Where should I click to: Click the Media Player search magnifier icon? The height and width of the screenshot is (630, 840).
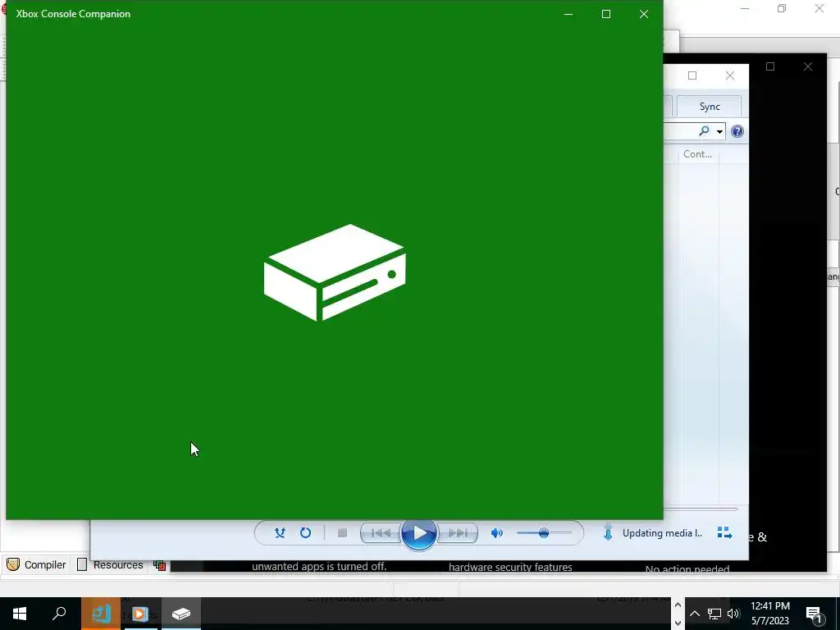pyautogui.click(x=704, y=130)
